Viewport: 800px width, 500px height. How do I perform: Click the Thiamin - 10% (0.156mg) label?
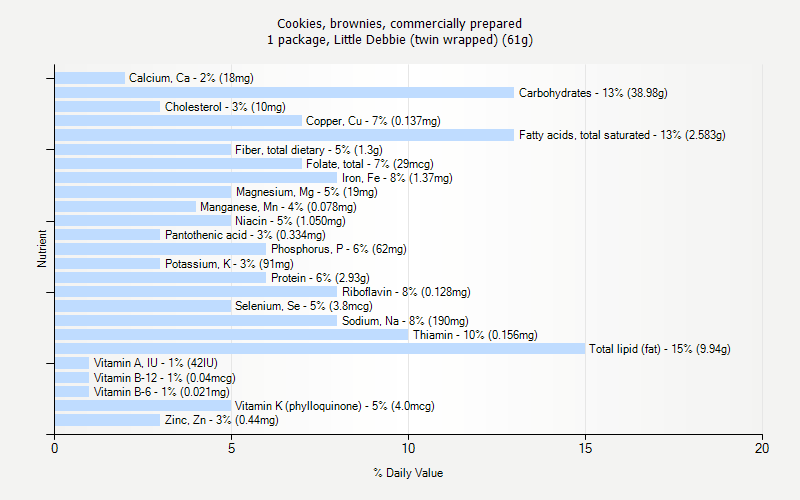[x=475, y=335]
